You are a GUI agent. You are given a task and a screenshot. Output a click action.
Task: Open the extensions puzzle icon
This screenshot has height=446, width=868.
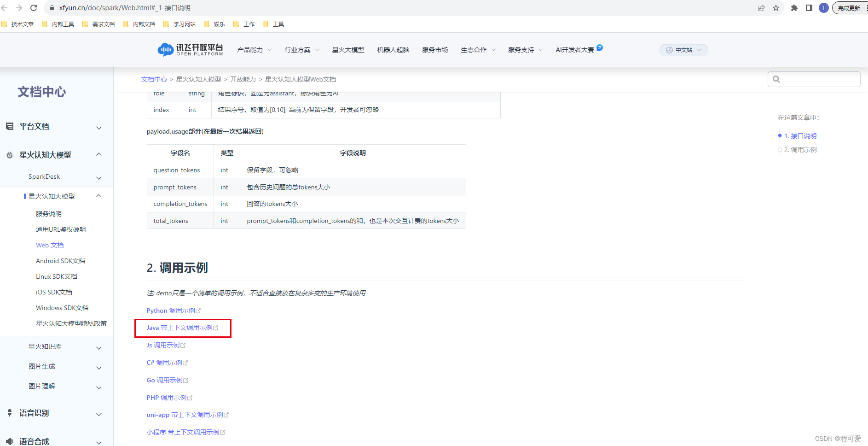794,8
